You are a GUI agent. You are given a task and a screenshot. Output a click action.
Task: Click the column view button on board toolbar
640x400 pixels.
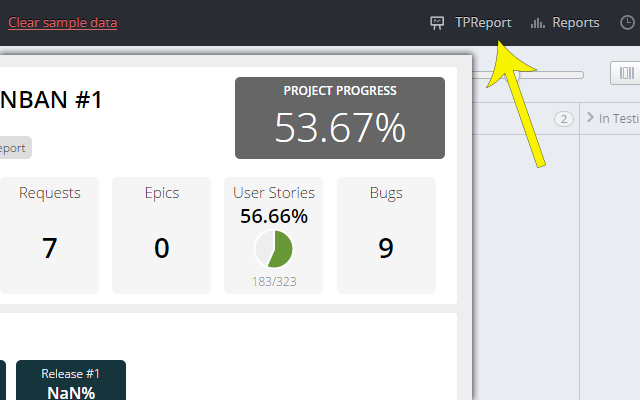coord(626,73)
